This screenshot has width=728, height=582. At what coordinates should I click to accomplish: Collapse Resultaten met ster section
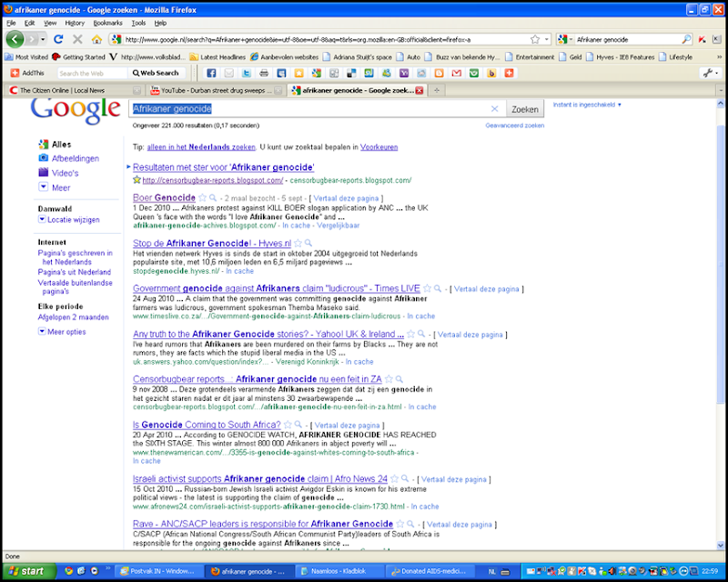tap(128, 166)
